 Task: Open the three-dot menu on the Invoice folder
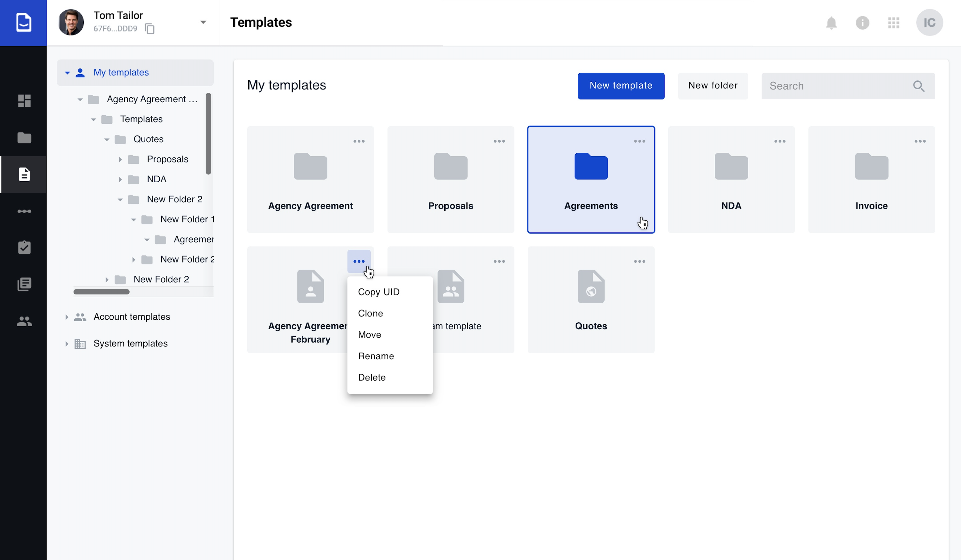[920, 141]
